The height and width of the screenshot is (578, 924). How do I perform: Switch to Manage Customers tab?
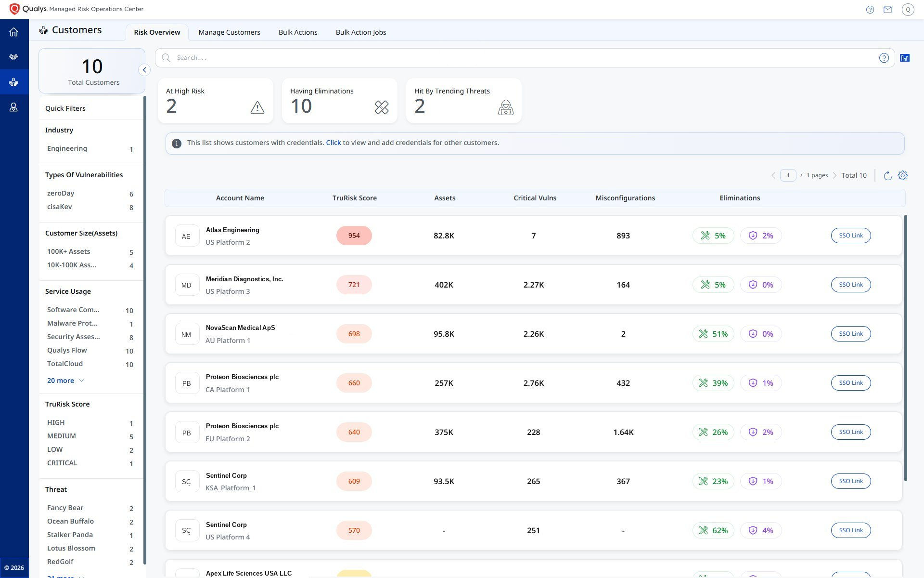point(229,32)
